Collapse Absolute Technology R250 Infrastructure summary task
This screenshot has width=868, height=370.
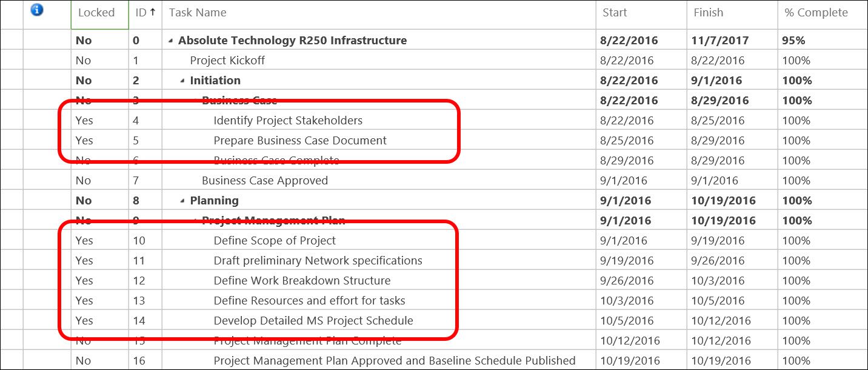(171, 41)
